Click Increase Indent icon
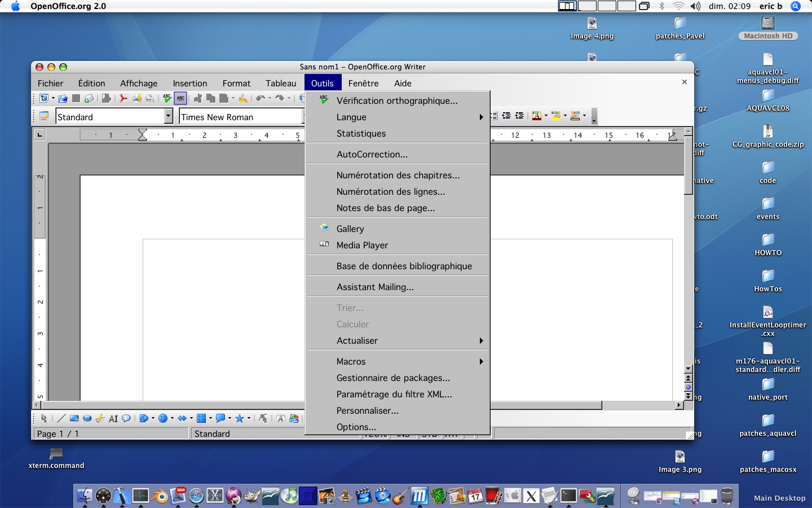Viewport: 812px width, 508px height. pyautogui.click(x=519, y=116)
